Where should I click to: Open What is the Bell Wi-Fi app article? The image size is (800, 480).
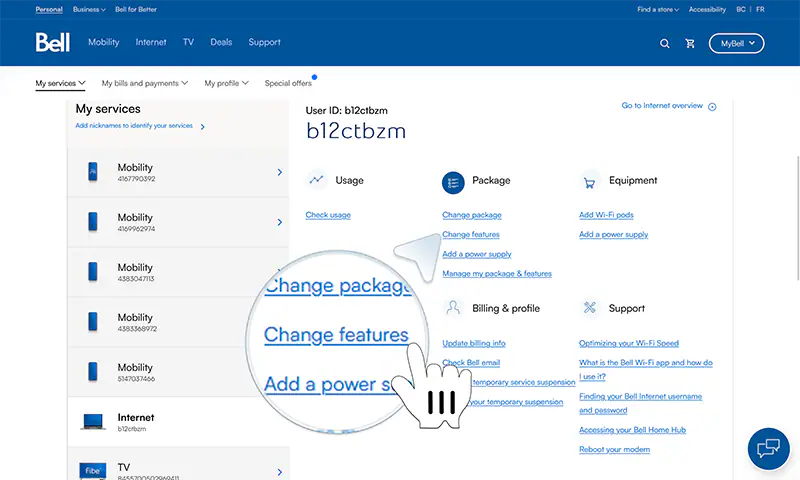645,369
